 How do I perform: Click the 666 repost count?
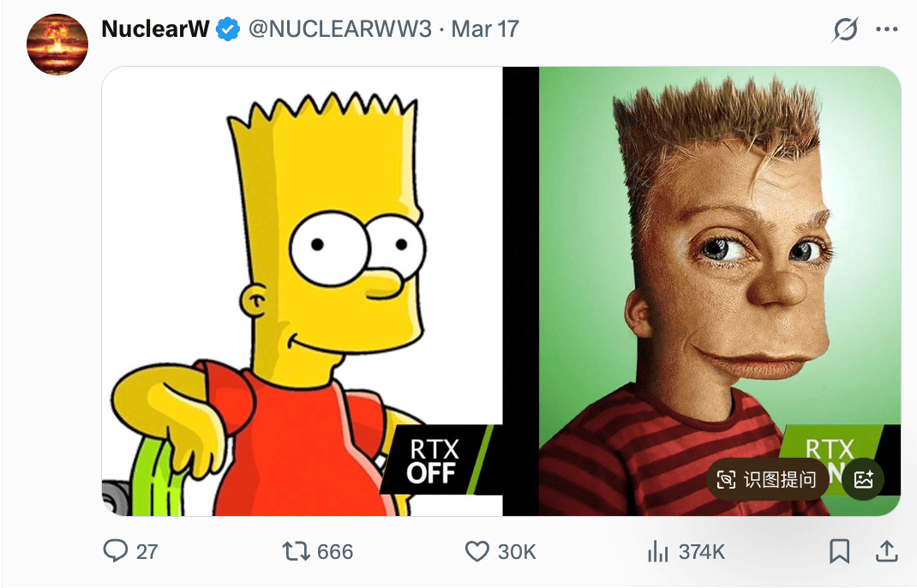pyautogui.click(x=335, y=552)
